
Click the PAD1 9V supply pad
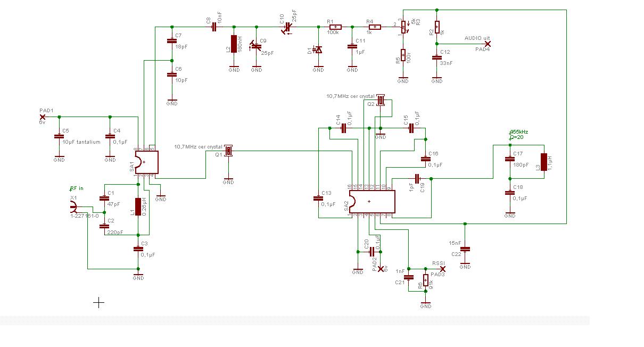pos(43,117)
